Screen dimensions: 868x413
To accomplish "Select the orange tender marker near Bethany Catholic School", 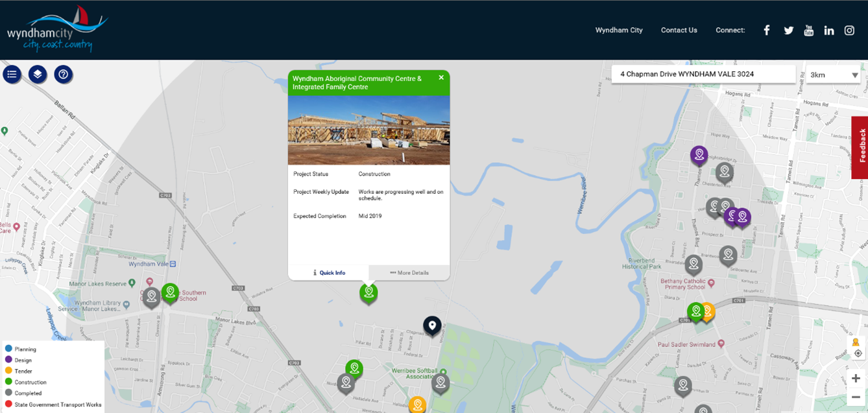I will pyautogui.click(x=707, y=313).
